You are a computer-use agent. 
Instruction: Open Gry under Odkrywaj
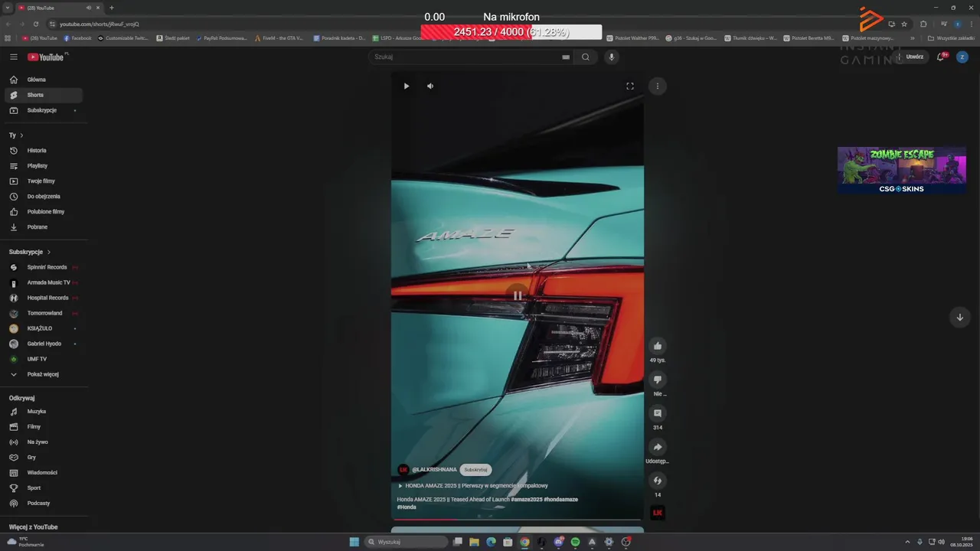pyautogui.click(x=44, y=458)
